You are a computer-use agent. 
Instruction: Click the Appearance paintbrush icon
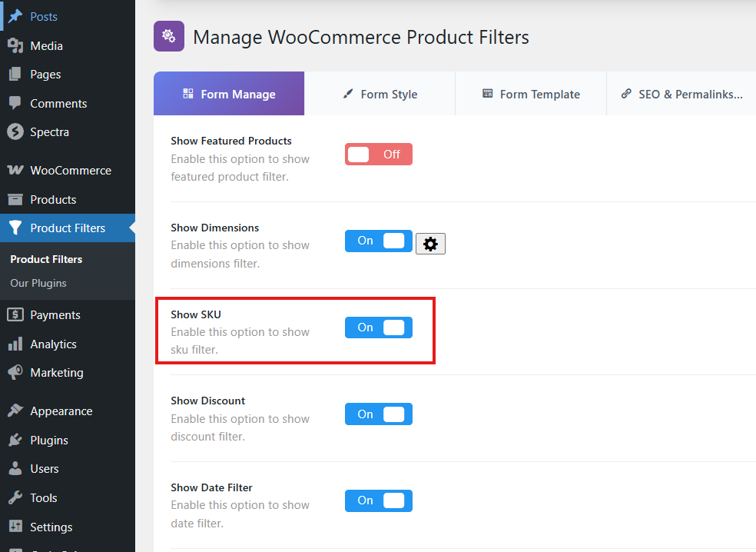15,411
